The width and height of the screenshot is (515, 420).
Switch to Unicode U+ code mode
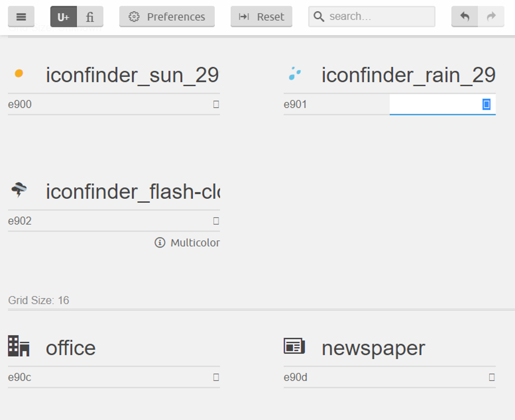[x=63, y=16]
